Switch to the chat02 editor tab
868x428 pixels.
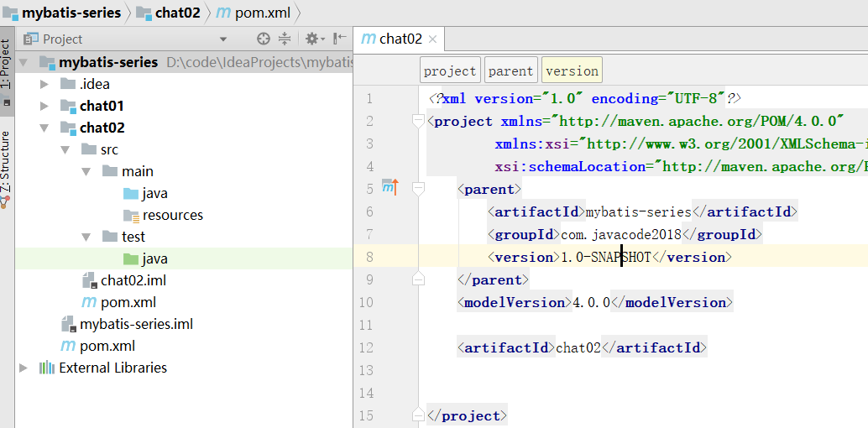(x=393, y=39)
